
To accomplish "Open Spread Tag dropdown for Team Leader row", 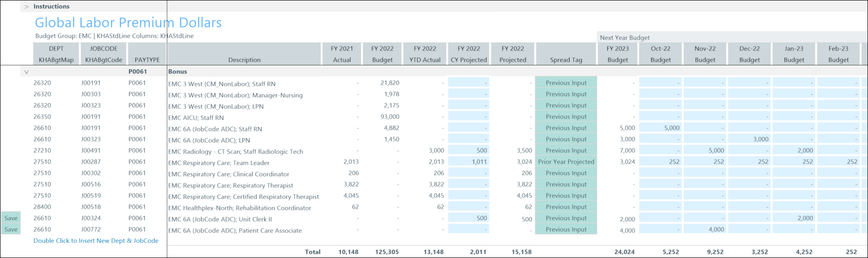I will [x=566, y=162].
